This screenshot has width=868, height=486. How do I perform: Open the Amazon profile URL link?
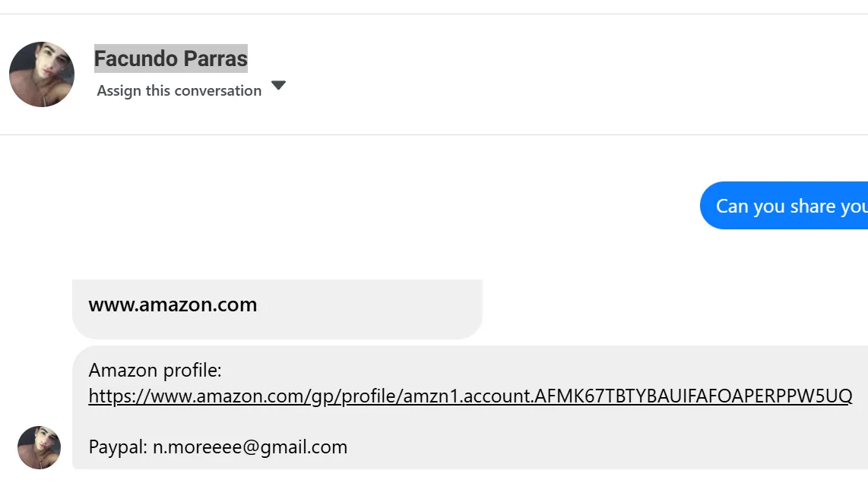coord(470,396)
